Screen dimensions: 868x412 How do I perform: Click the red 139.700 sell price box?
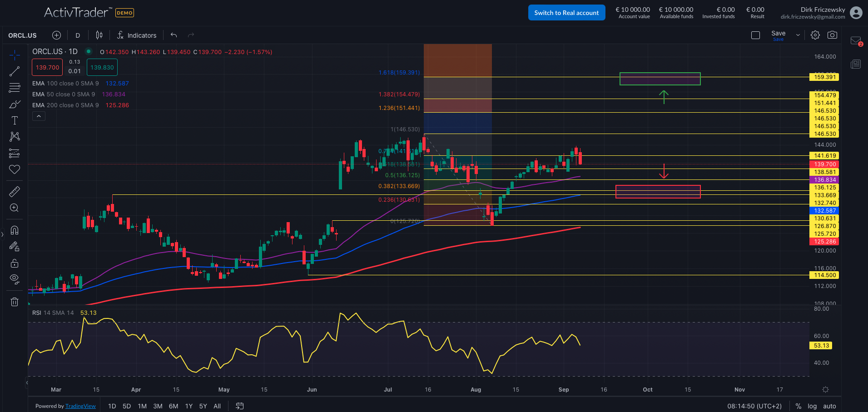47,68
